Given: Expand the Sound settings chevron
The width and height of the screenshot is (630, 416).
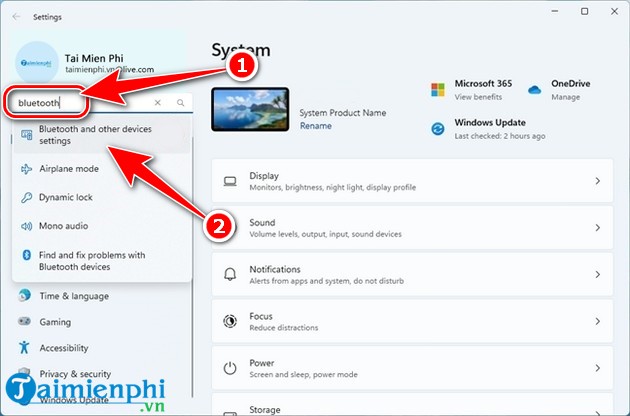Looking at the screenshot, I should tap(597, 228).
